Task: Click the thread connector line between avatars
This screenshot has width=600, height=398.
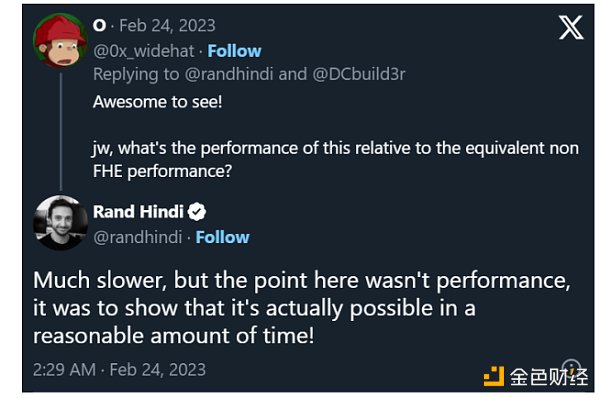Action: click(61, 132)
